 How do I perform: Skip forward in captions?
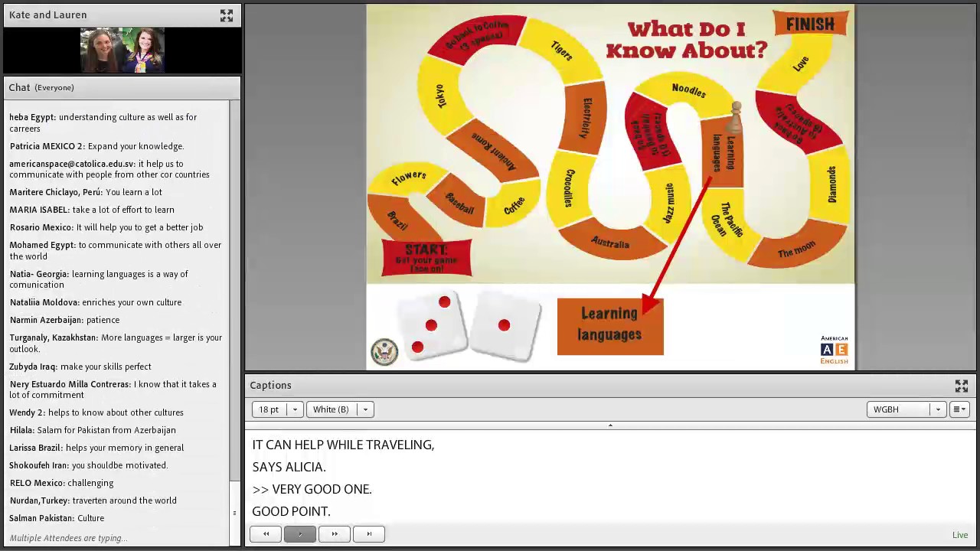pos(335,534)
